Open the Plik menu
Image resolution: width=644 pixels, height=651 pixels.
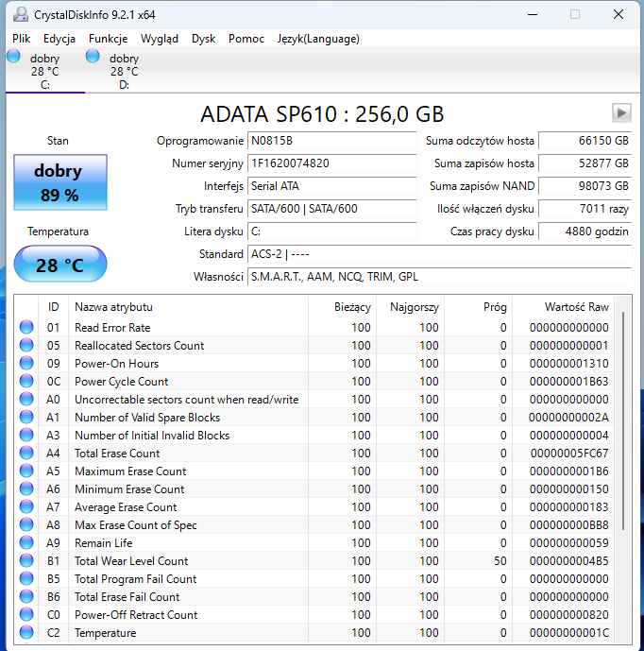[21, 39]
